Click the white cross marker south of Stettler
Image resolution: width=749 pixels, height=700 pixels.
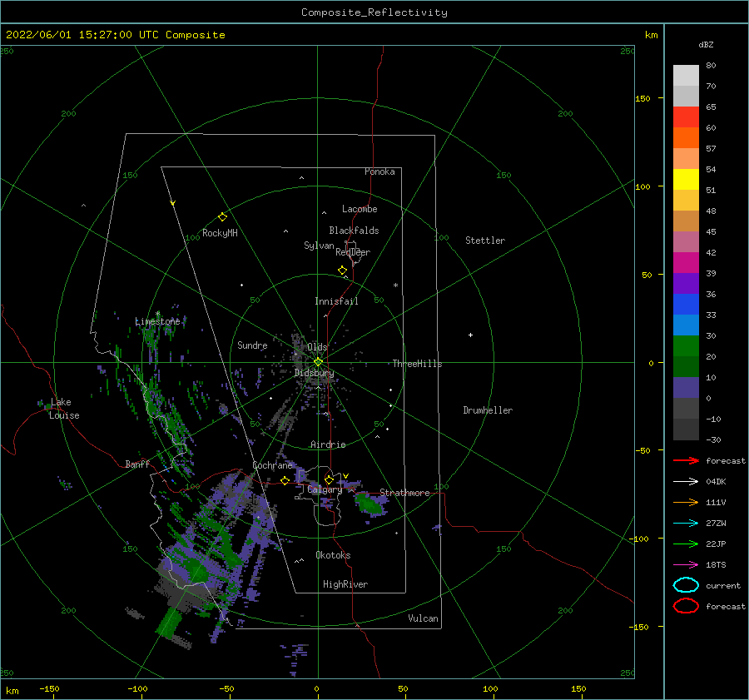(470, 335)
